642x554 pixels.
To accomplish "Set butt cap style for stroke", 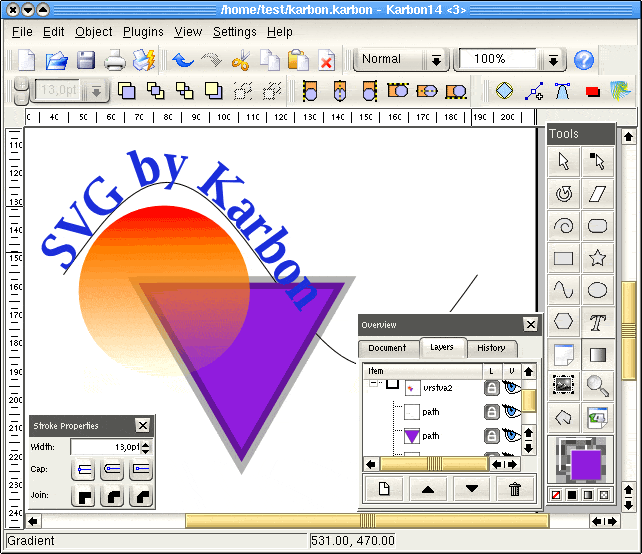I will [83, 469].
